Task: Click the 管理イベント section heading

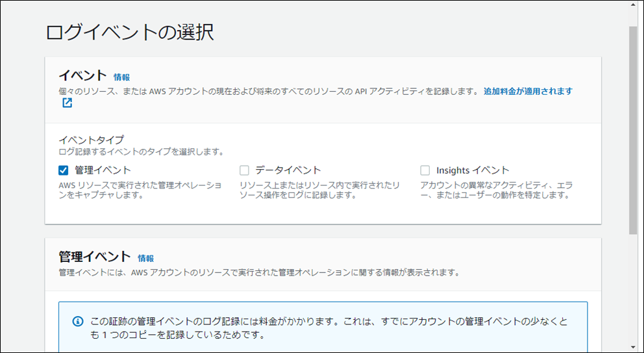Action: 95,257
